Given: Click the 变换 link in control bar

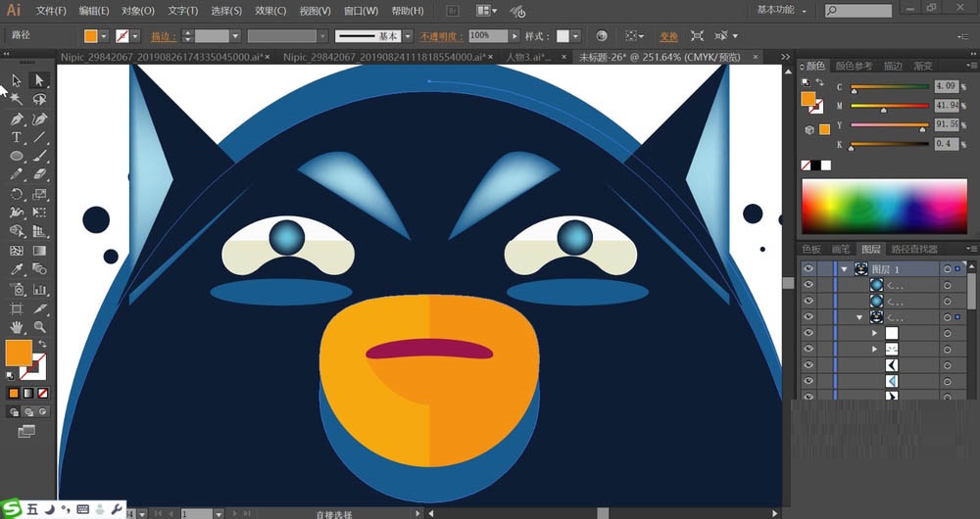Looking at the screenshot, I should [x=668, y=35].
